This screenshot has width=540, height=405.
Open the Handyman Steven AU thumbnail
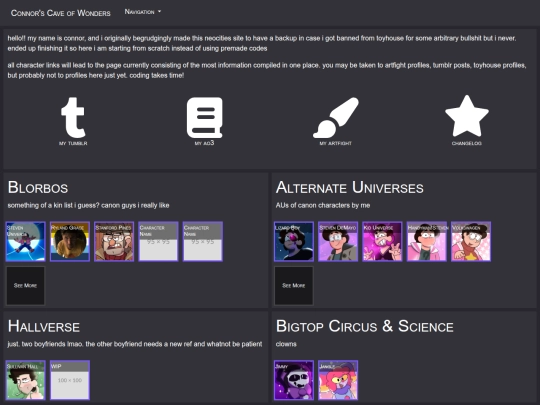pos(427,241)
